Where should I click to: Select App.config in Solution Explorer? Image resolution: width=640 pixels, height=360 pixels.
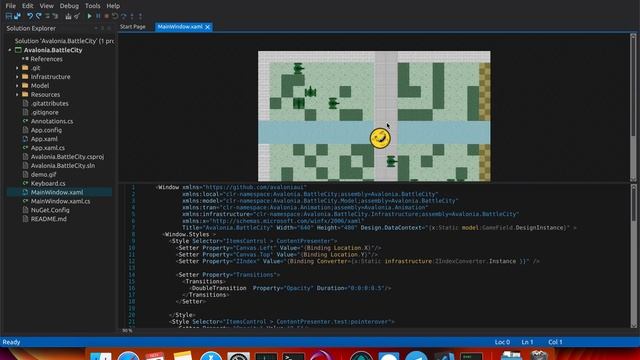46,130
